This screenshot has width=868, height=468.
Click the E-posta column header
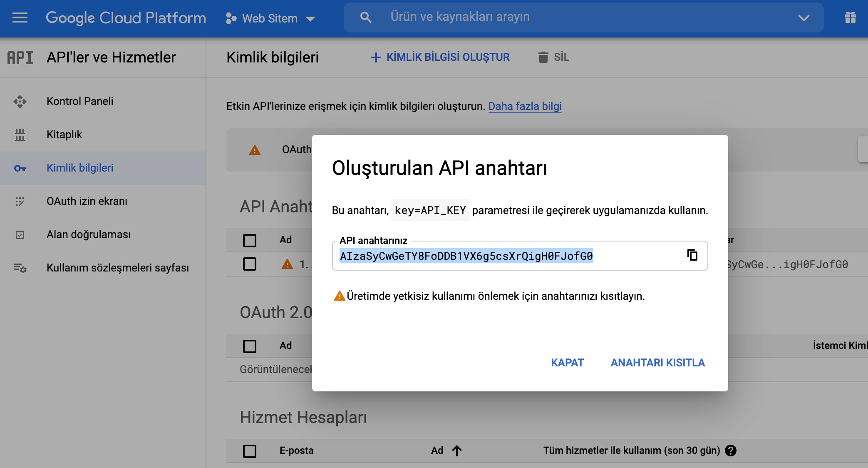point(296,451)
